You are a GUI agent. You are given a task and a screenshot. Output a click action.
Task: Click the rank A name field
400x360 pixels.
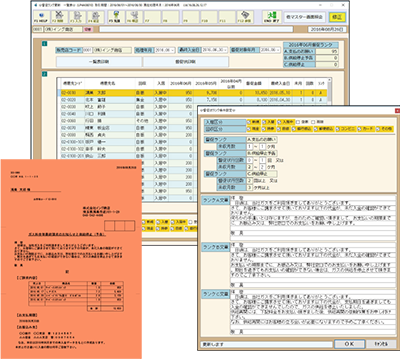click(x=262, y=139)
